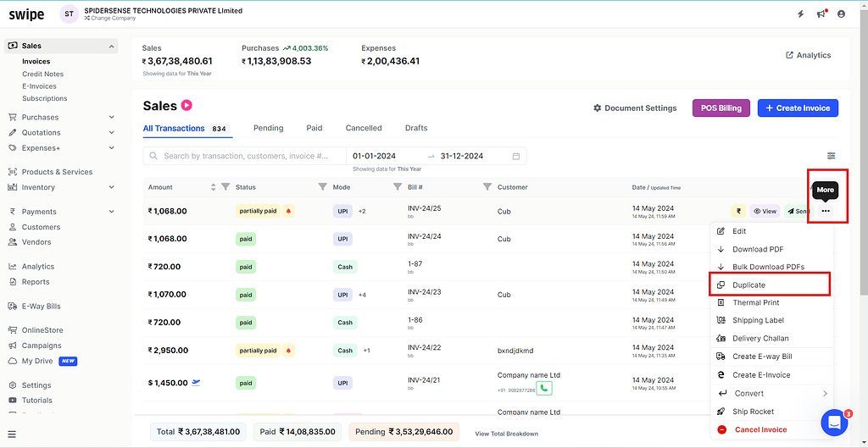Open the megaphone announcements icon

tap(821, 14)
